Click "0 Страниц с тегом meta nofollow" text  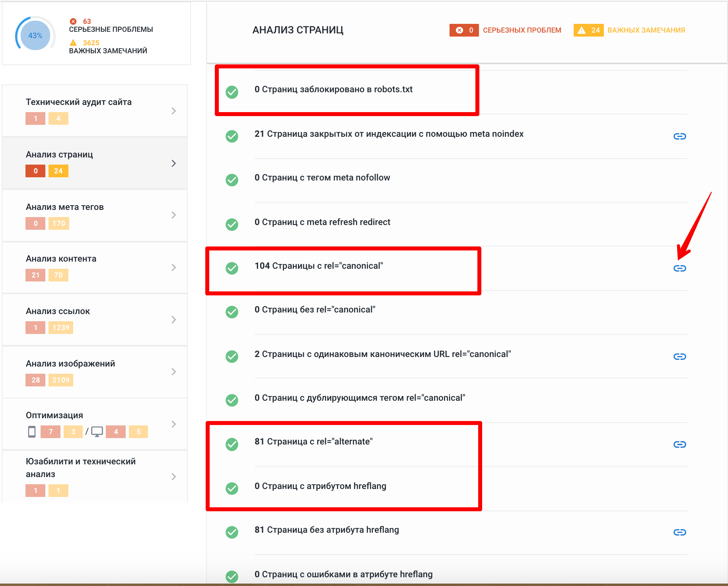click(322, 178)
